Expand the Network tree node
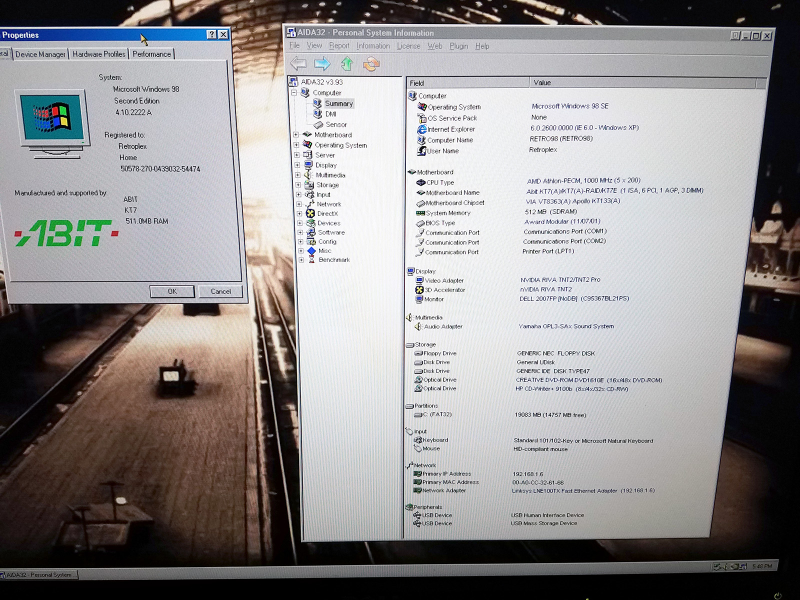Image resolution: width=800 pixels, height=600 pixels. tap(299, 204)
